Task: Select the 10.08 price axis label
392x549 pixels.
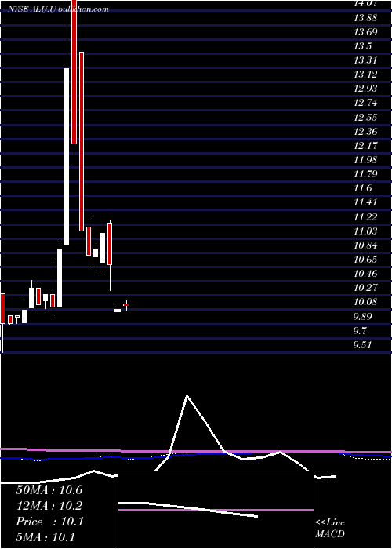Action: point(365,302)
